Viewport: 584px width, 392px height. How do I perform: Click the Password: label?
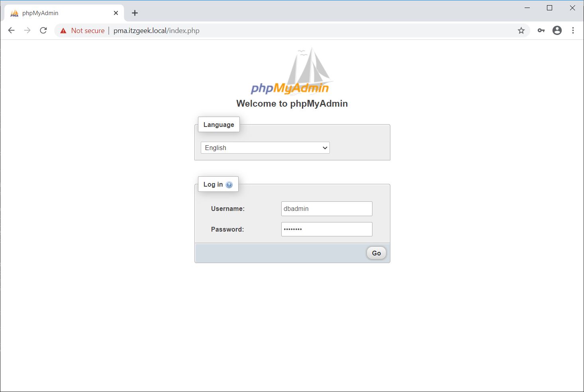227,229
